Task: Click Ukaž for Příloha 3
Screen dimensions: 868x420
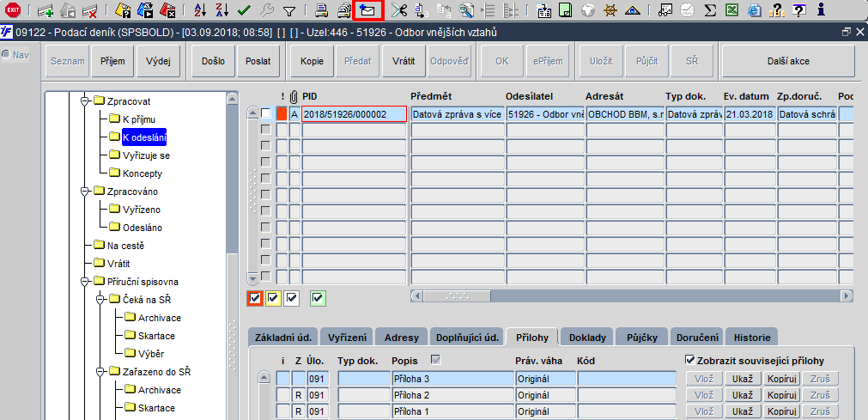Action: coord(743,380)
